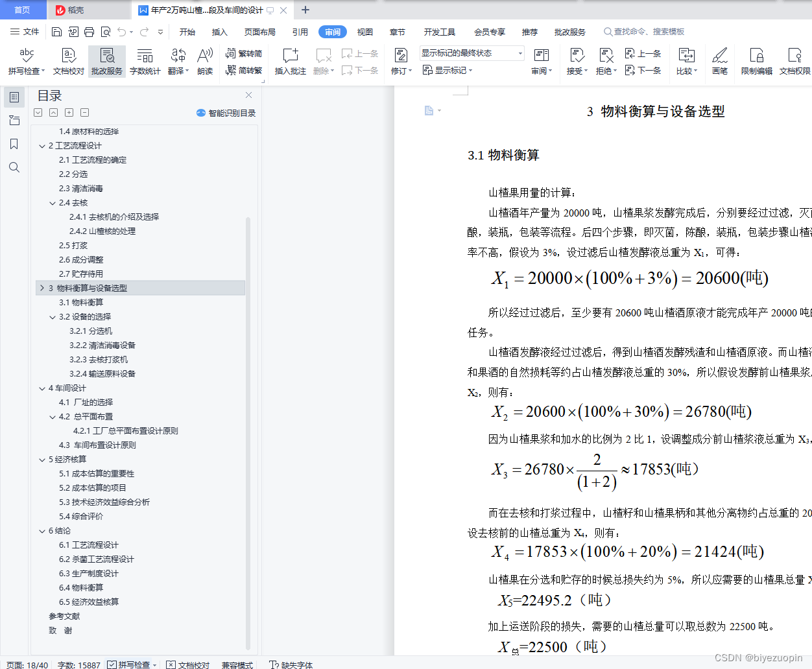Image resolution: width=812 pixels, height=669 pixels.
Task: Collapse the 3.2 设备的选择 node
Action: coord(53,317)
